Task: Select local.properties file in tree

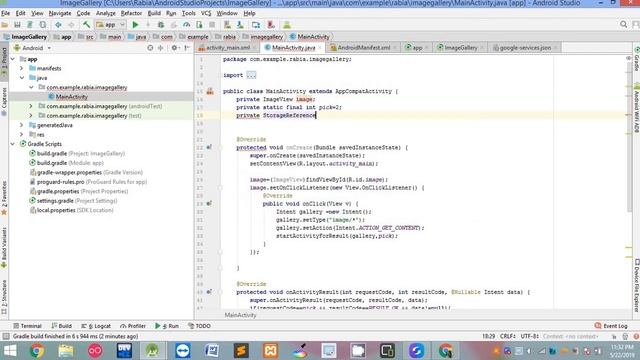Action: pyautogui.click(x=71, y=210)
